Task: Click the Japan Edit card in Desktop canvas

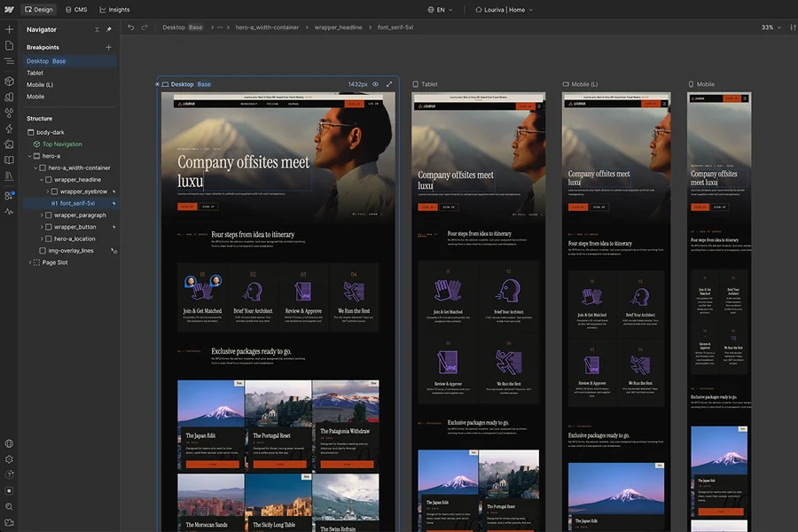Action: [211, 426]
